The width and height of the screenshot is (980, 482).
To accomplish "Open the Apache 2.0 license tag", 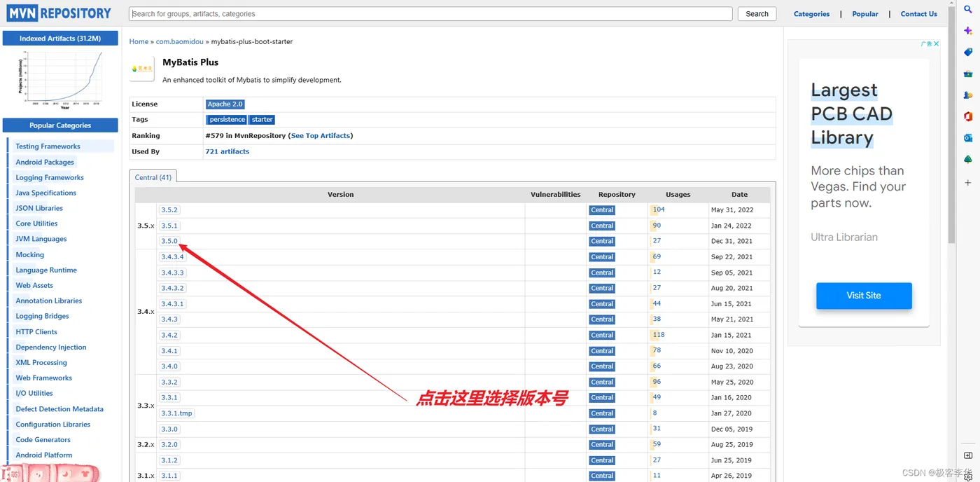I will [x=225, y=104].
